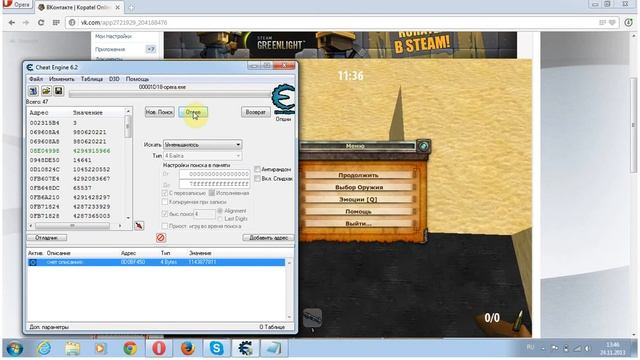
Task: Toggle the fast scan checkbox
Action: point(165,213)
